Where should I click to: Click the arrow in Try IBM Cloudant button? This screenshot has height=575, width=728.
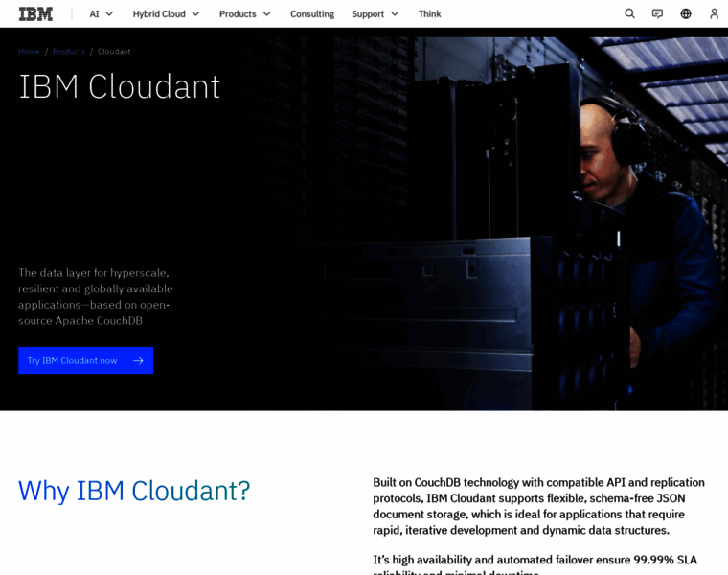138,361
